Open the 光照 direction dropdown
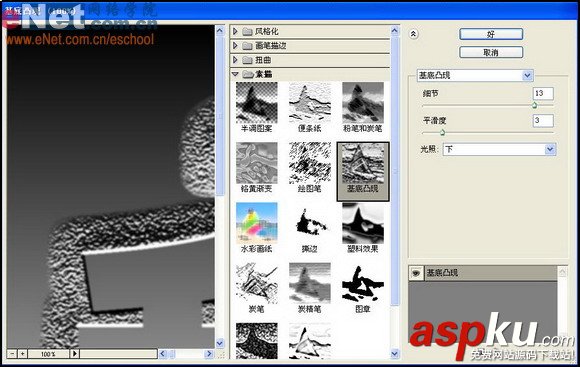 [x=499, y=149]
